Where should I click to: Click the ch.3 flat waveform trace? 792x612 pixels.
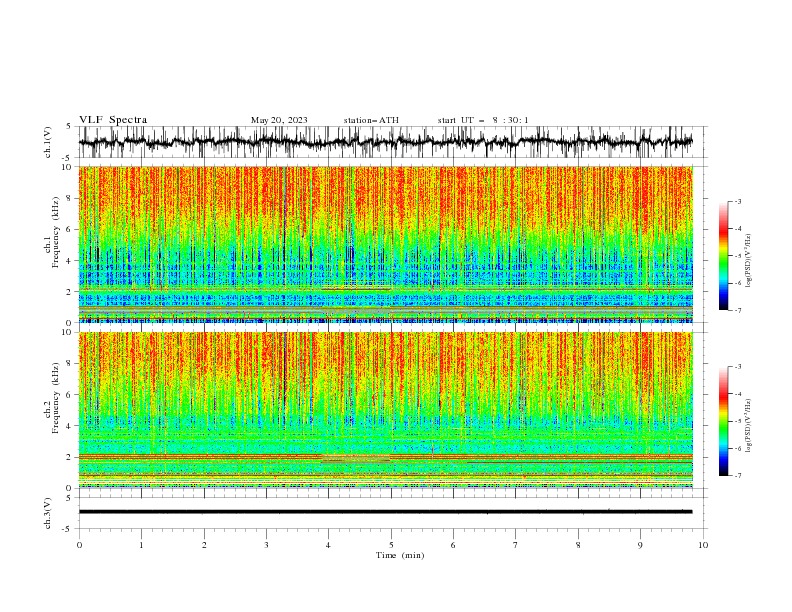(386, 512)
